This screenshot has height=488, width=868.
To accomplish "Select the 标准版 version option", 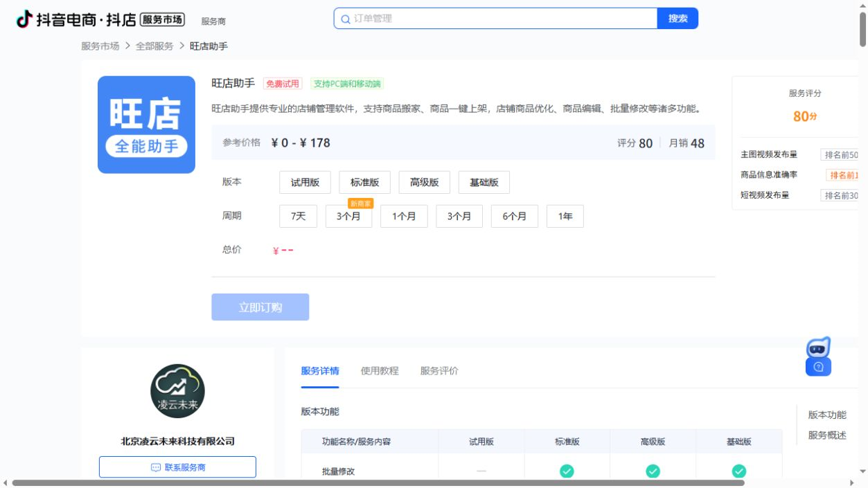I will point(364,183).
